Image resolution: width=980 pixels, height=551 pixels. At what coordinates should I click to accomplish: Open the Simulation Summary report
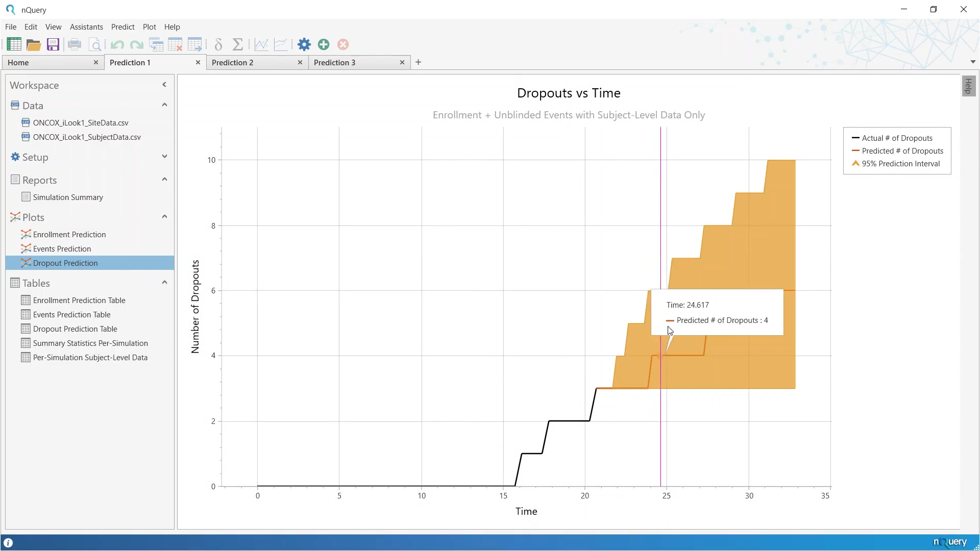point(68,197)
